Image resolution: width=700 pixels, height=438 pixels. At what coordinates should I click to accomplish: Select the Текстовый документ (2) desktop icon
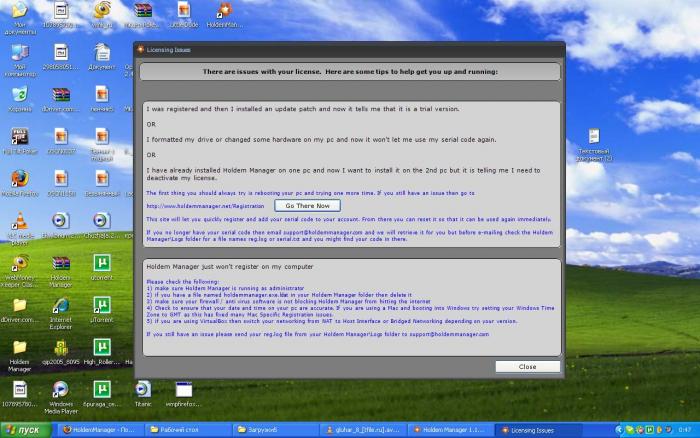(594, 145)
